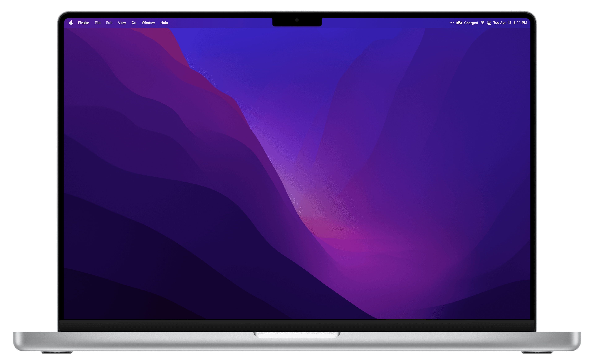Click empty menu bar space left of three dots
The width and height of the screenshot is (594, 364).
point(386,23)
